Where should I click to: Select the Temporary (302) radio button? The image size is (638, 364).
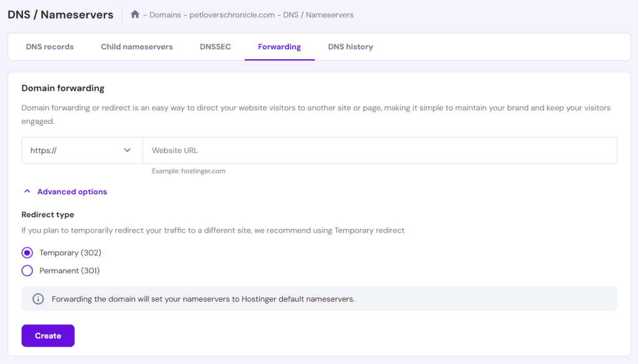coord(27,253)
